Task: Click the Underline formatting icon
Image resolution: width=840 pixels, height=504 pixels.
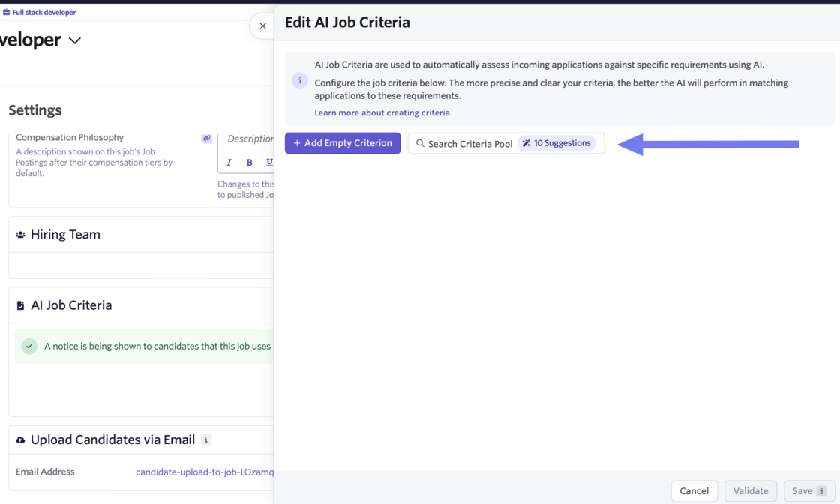Action: pyautogui.click(x=269, y=163)
